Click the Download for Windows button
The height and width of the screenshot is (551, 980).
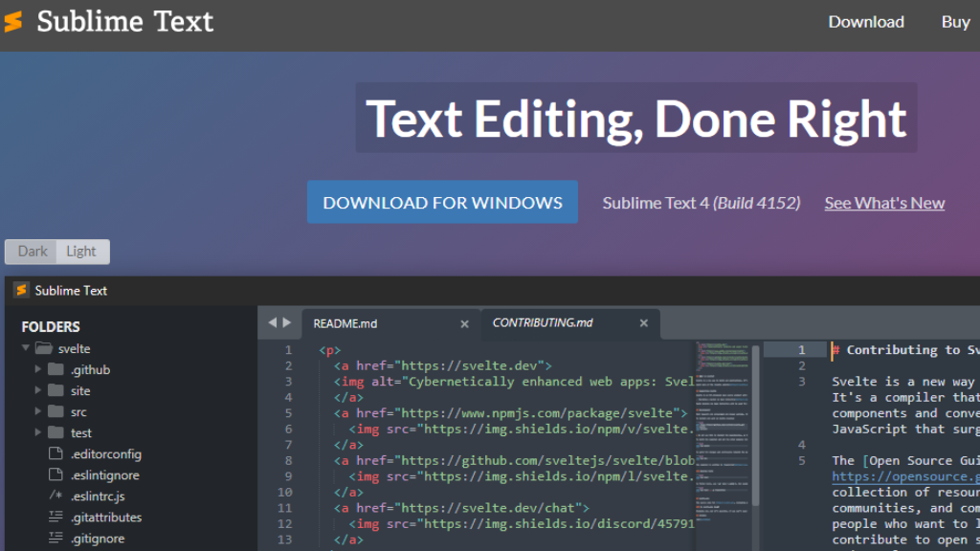pos(442,202)
